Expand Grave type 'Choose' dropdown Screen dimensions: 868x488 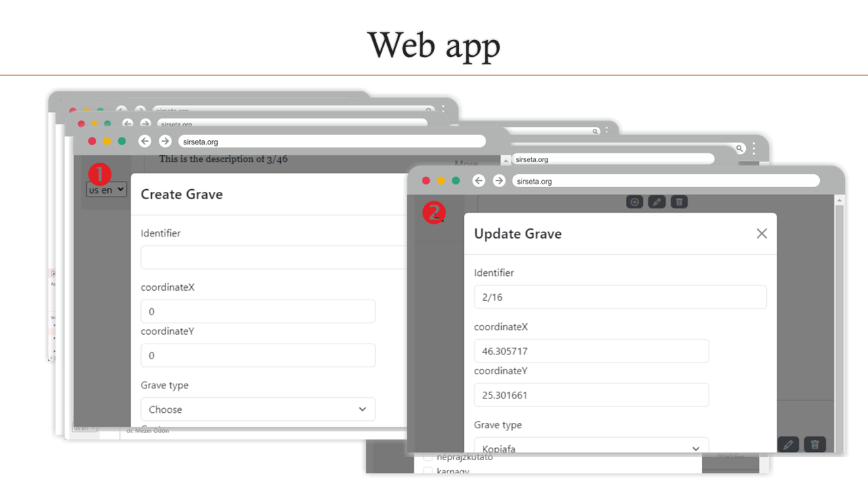[x=258, y=409]
